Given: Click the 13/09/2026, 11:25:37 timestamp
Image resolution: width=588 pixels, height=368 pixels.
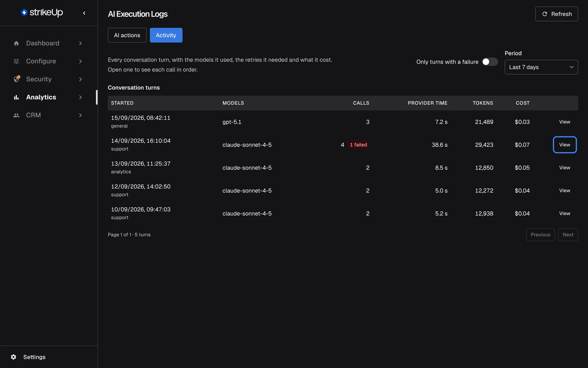Looking at the screenshot, I should [141, 164].
